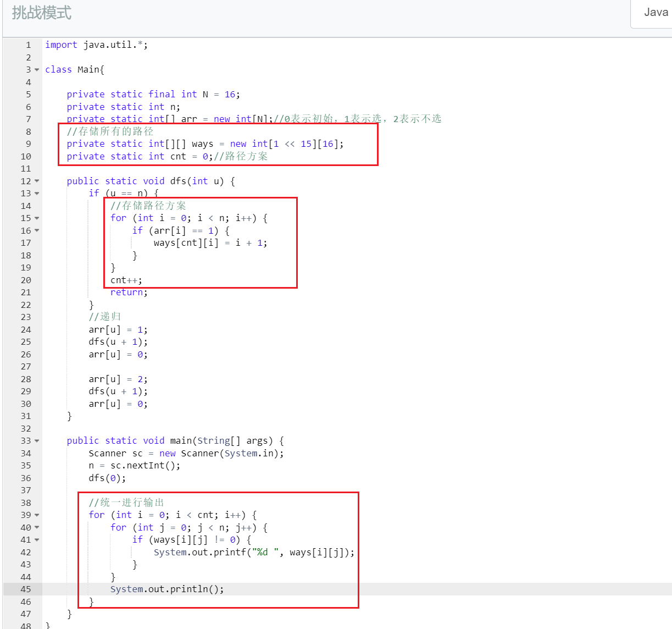Click 'if (ways[i][j] != 0)' line
672x629 pixels.
[x=192, y=540]
